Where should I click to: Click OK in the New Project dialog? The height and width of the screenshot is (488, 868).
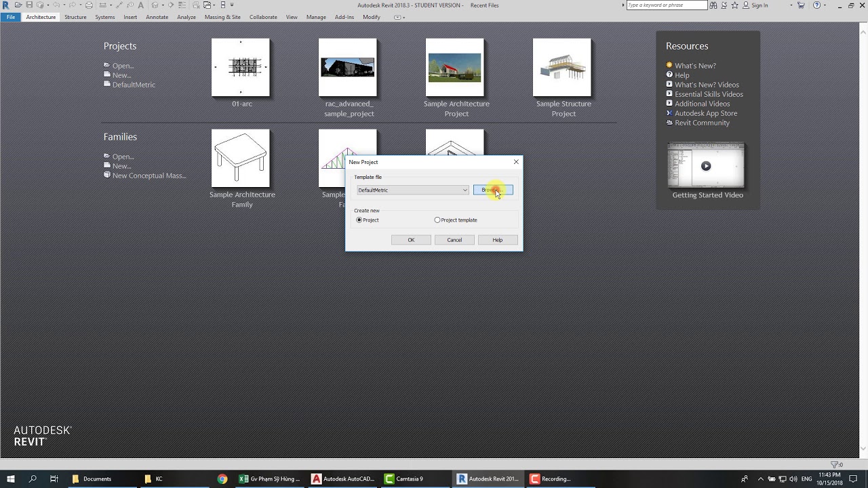tap(411, 240)
